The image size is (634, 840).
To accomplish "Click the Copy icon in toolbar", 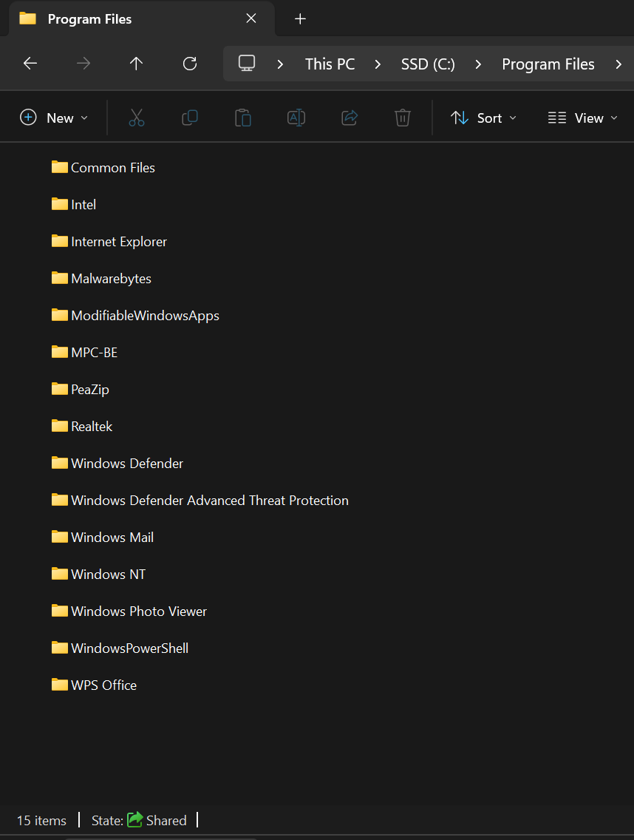I will click(190, 118).
